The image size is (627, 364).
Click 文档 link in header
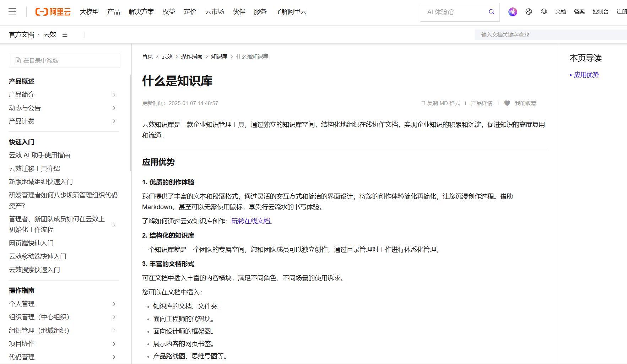pyautogui.click(x=561, y=12)
